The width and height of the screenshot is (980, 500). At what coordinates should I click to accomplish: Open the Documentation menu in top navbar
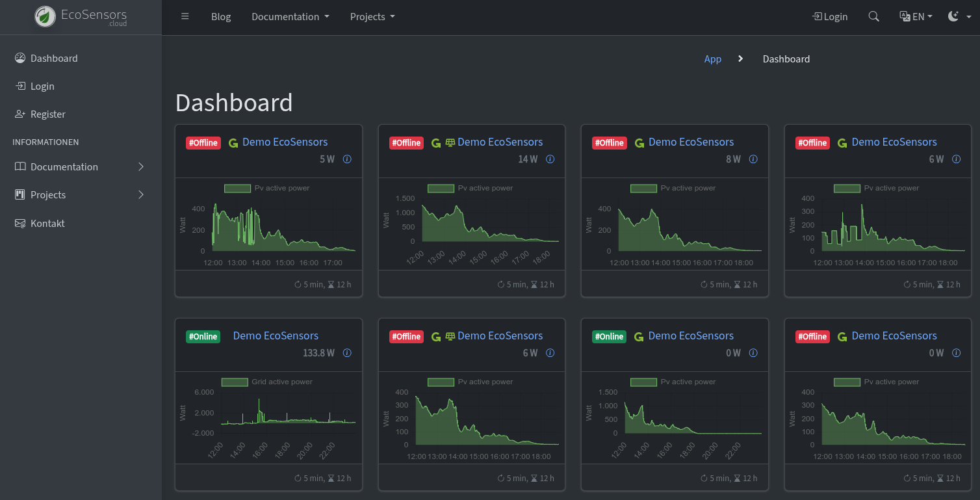coord(290,17)
